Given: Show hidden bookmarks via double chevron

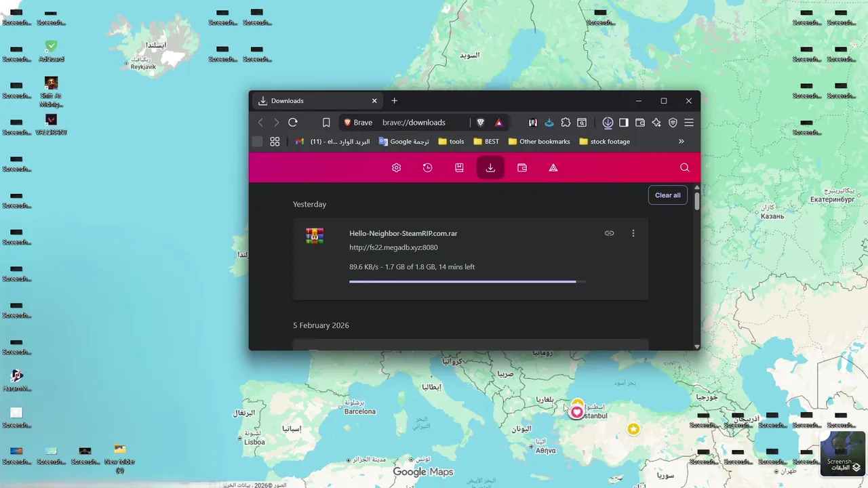Looking at the screenshot, I should click(682, 142).
